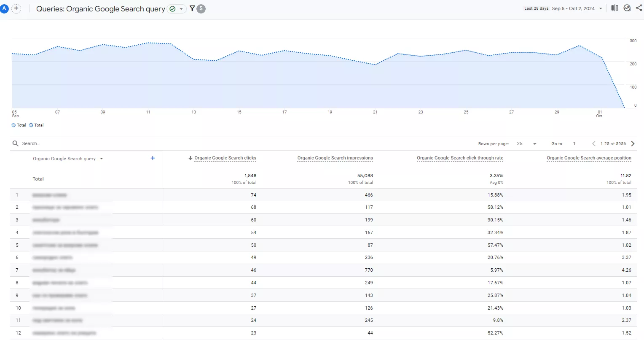This screenshot has width=644, height=340.
Task: Click row 3 impressions value 199
Action: tap(369, 220)
